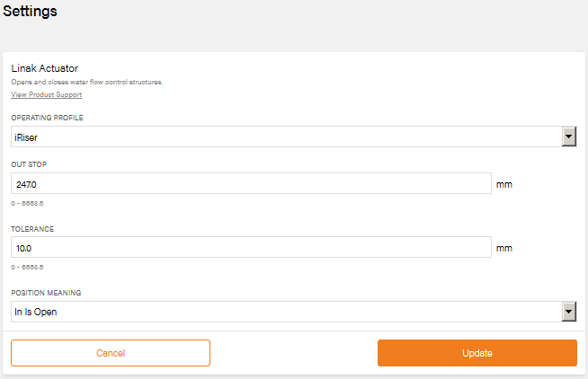588x379 pixels.
Task: Expand the Position Meaning dropdown arrow
Action: pos(568,312)
